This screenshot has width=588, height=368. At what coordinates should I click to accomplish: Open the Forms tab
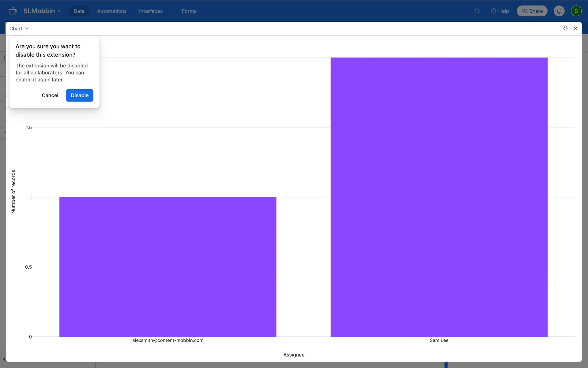tap(189, 11)
